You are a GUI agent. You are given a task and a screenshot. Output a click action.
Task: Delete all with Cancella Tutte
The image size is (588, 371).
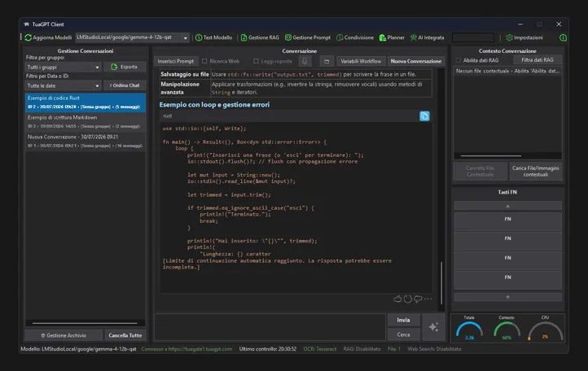tap(125, 335)
